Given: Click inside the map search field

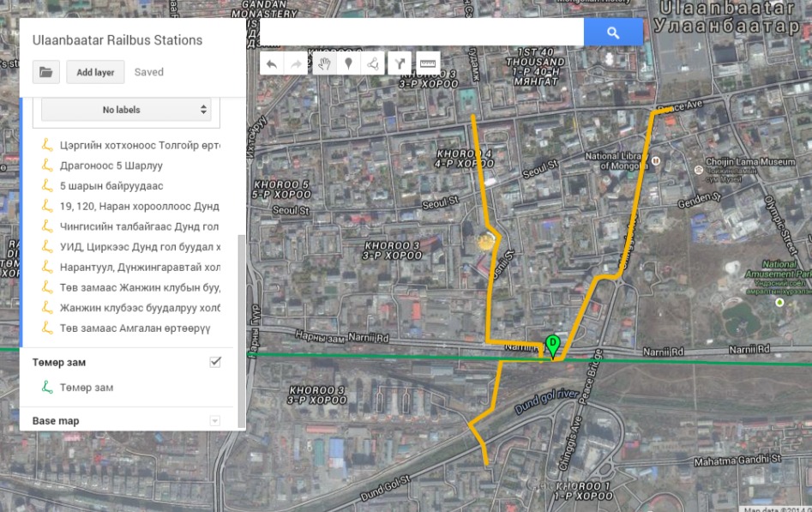Looking at the screenshot, I should click(x=422, y=33).
